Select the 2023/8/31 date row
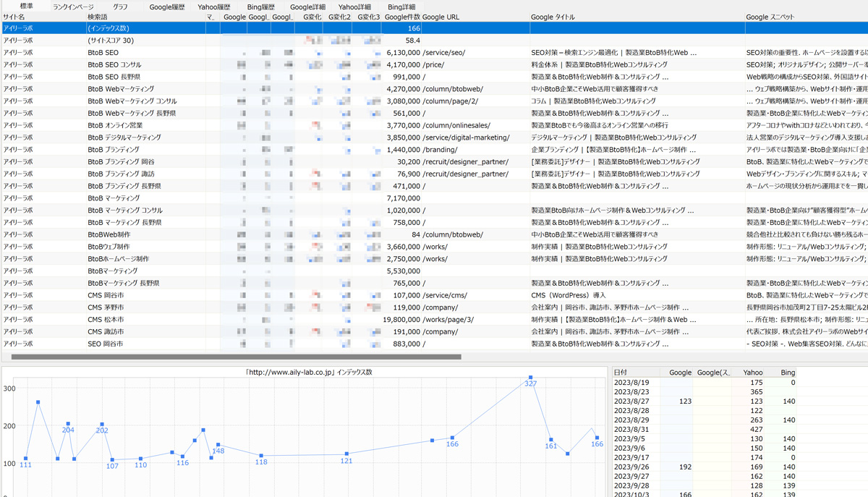 point(705,430)
